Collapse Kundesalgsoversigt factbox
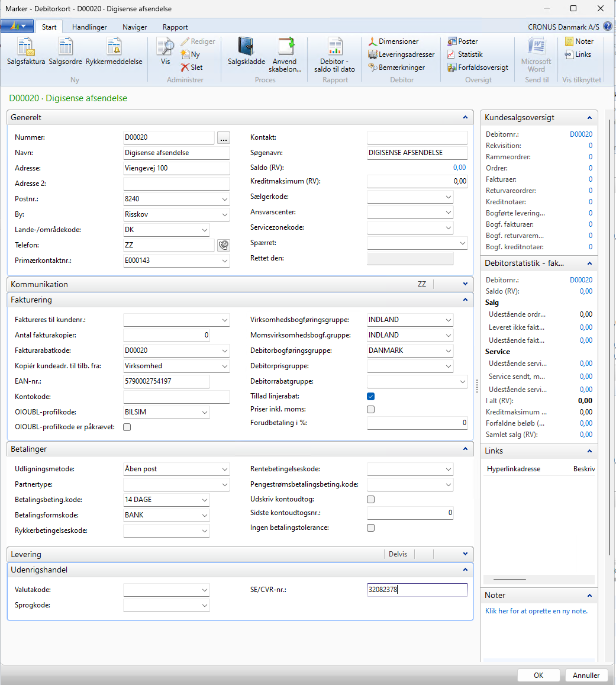 (x=589, y=117)
